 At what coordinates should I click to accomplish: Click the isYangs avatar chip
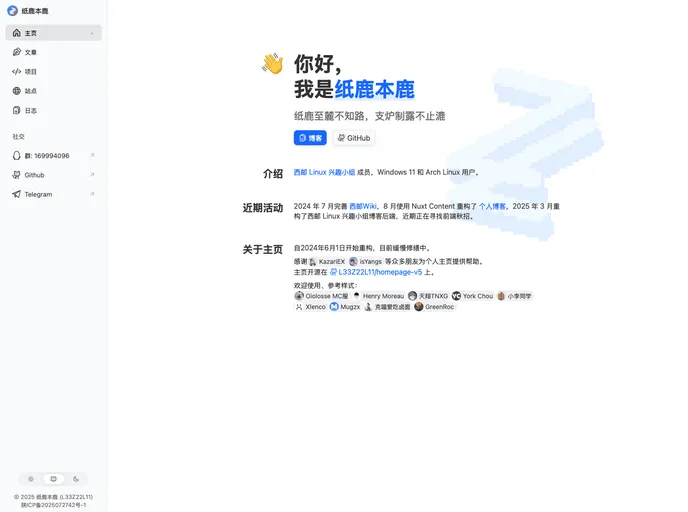click(366, 261)
